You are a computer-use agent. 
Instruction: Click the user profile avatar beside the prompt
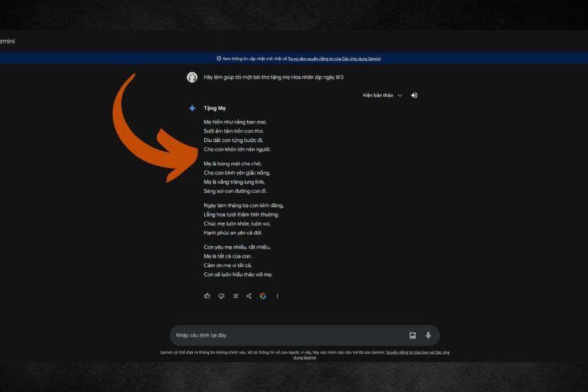tap(192, 77)
